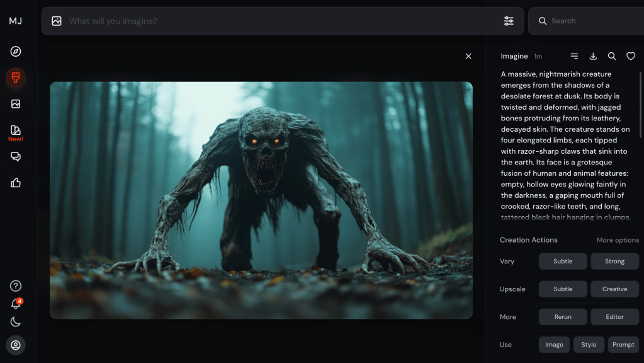The width and height of the screenshot is (644, 363).
Task: Open prompt settings sliders icon
Action: 509,21
